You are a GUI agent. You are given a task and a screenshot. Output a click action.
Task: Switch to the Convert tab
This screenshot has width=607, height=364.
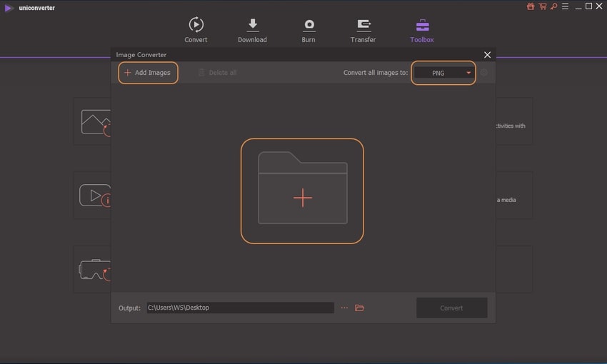tap(196, 31)
